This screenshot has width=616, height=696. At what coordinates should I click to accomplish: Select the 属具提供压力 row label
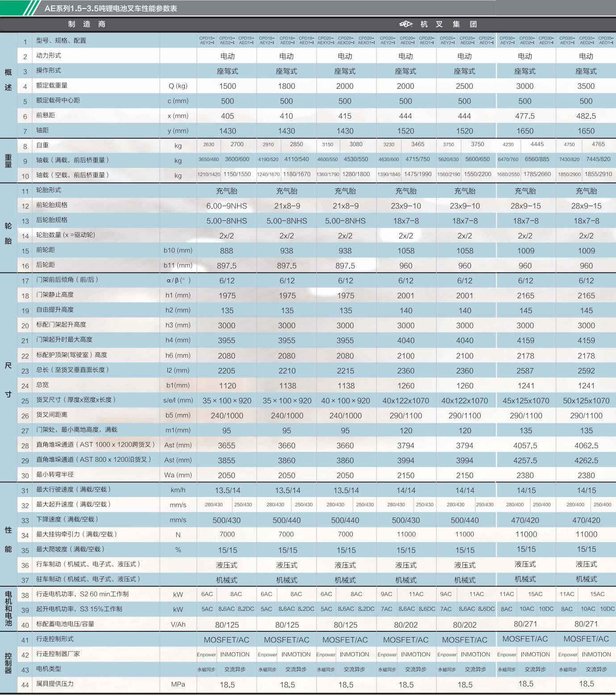pos(55,684)
